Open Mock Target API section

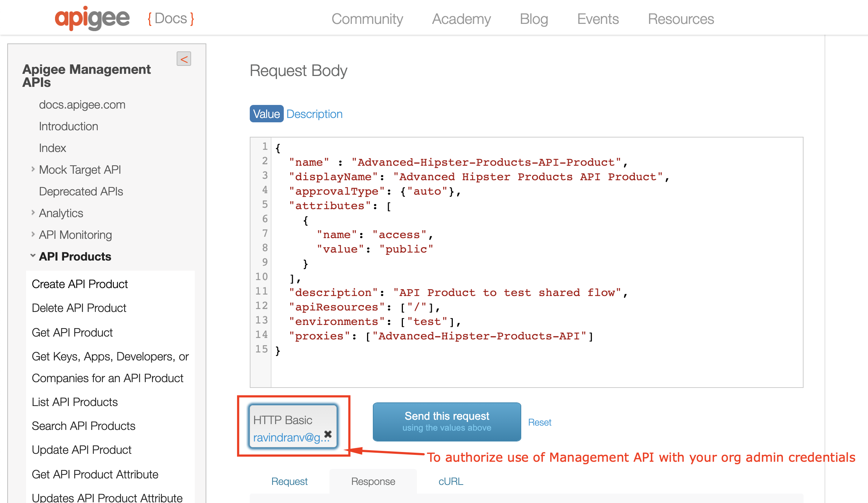point(80,170)
